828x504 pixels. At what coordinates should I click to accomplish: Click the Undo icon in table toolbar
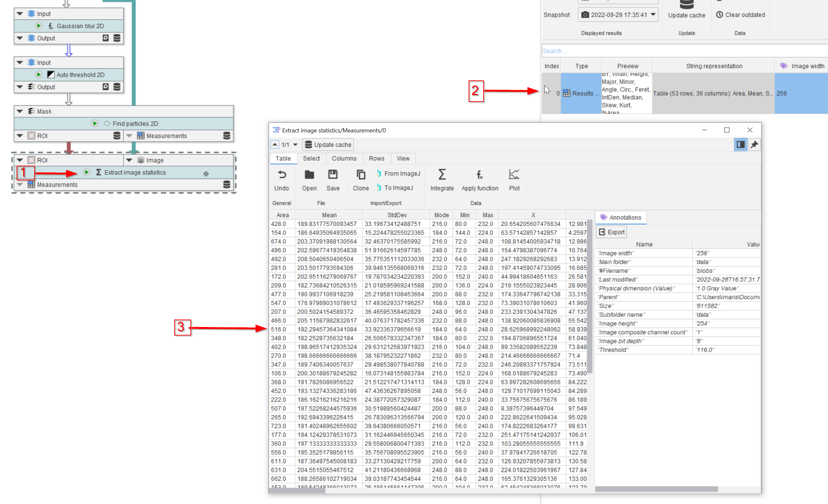(x=282, y=175)
